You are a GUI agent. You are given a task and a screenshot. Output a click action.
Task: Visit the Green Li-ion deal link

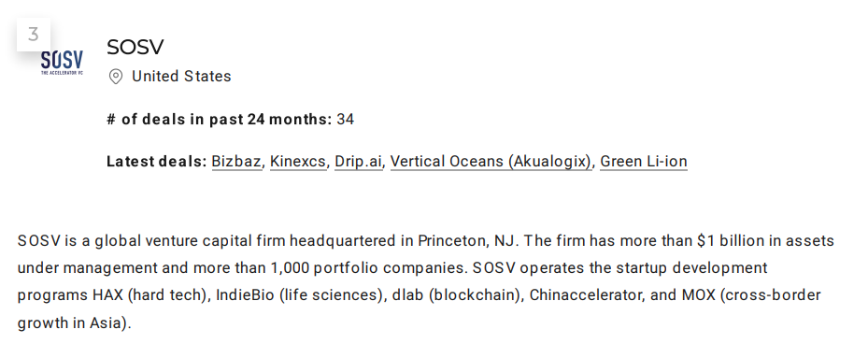tap(644, 161)
